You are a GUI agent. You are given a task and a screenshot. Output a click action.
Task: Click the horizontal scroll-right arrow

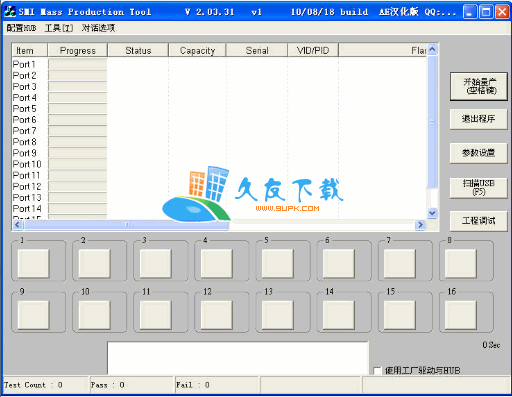(421, 225)
